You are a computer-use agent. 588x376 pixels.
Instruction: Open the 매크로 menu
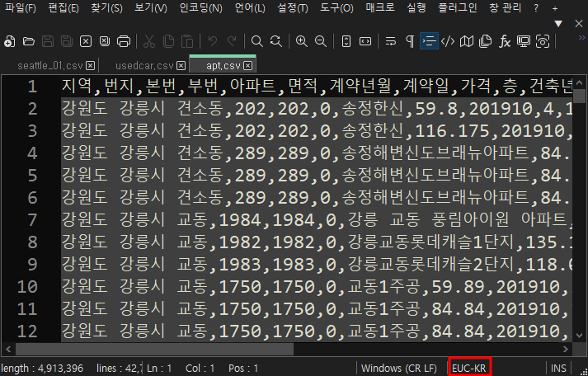click(x=380, y=8)
